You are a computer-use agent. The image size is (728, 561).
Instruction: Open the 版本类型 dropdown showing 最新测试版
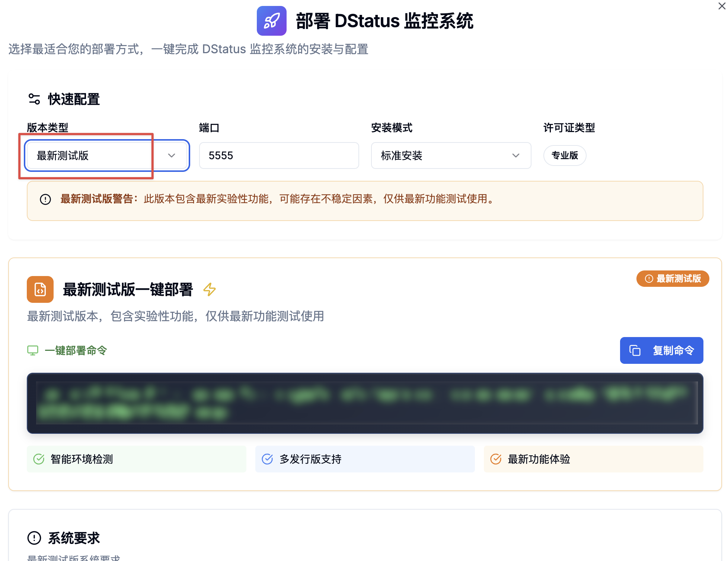pos(106,156)
